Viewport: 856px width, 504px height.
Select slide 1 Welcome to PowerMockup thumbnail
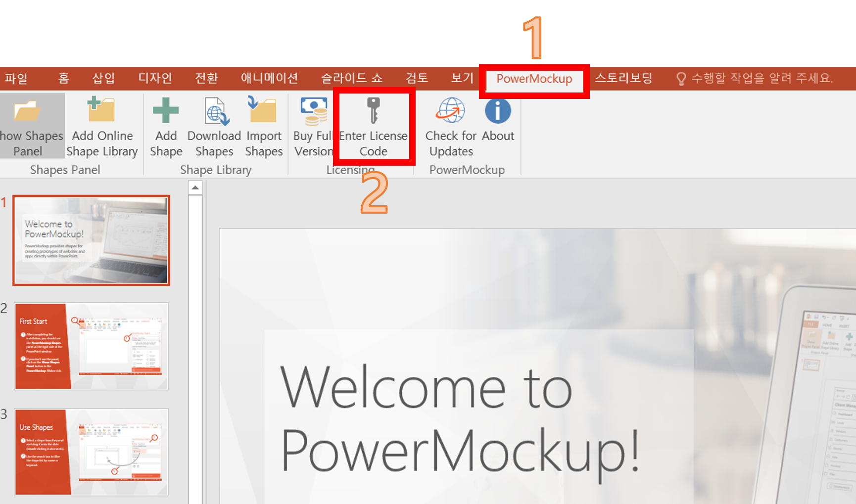[92, 240]
